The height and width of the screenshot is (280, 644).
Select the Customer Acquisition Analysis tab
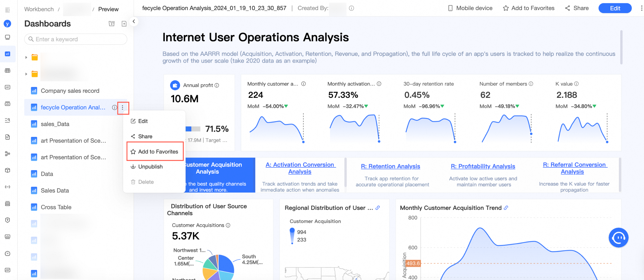(x=221, y=175)
